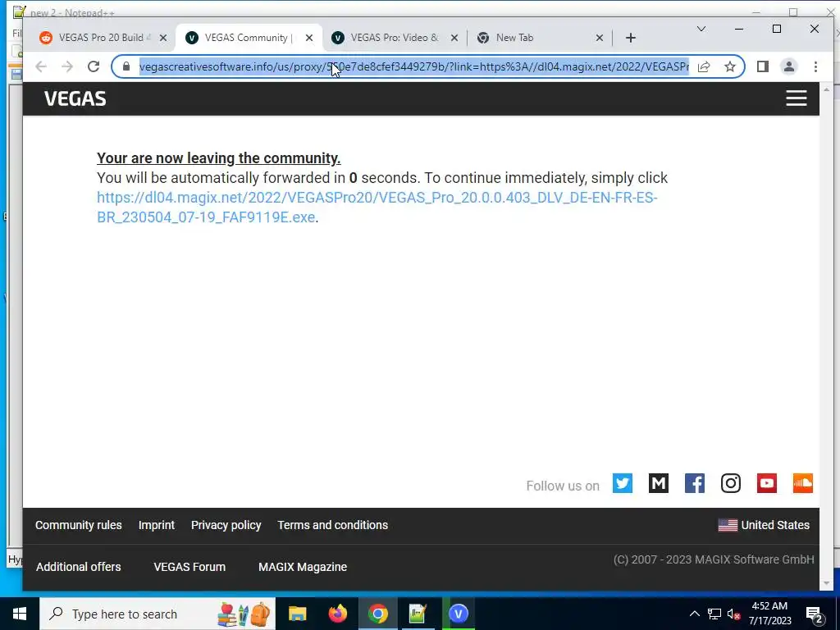The height and width of the screenshot is (630, 840).
Task: Open the notification center icon
Action: coord(815,614)
